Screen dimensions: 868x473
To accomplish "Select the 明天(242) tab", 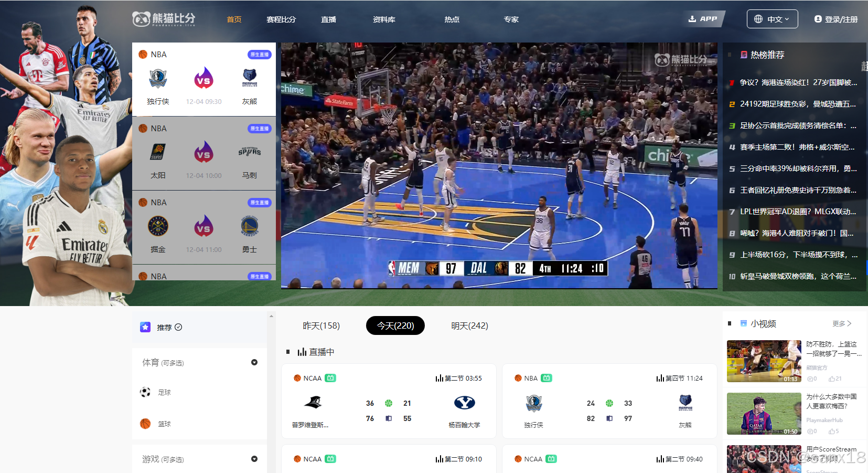I will tap(469, 325).
